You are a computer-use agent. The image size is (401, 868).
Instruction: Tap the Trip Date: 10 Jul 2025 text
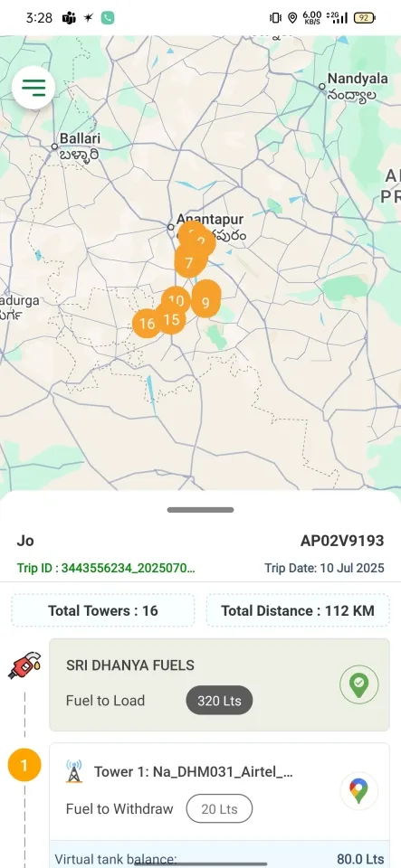tap(324, 568)
